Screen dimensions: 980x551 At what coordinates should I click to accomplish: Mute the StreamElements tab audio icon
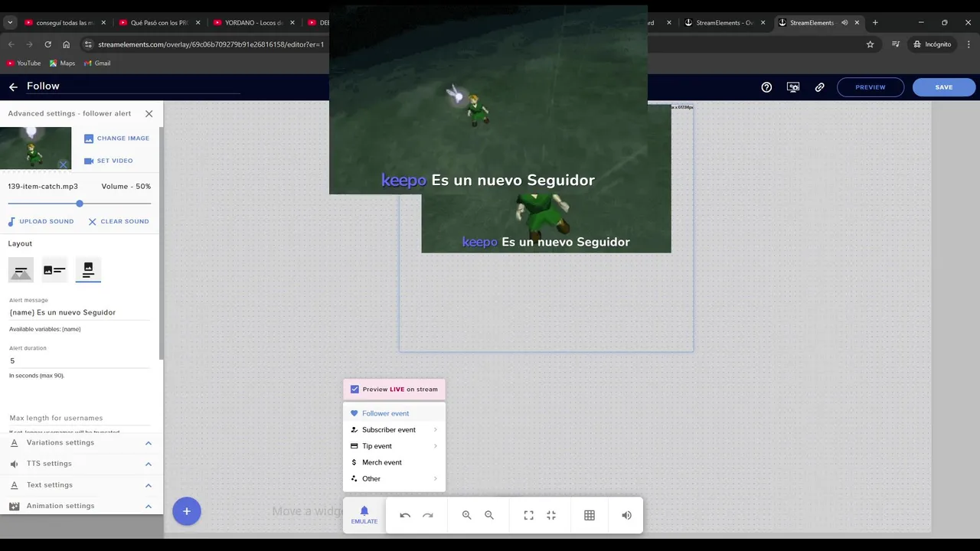[844, 22]
